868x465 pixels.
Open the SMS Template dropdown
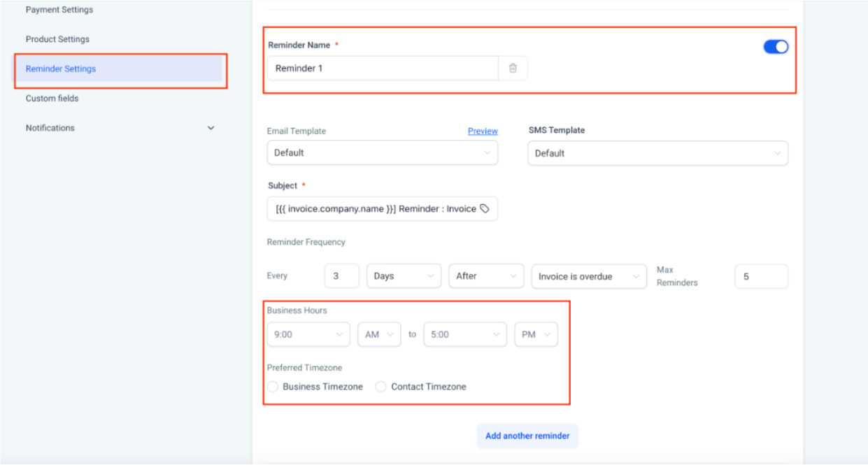click(657, 153)
